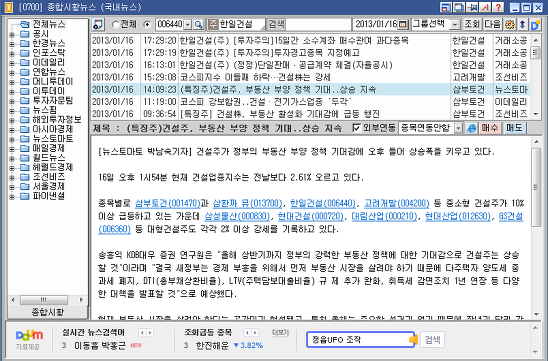Expand the 이데일리 tree folder
The image size is (548, 361).
coord(12,63)
